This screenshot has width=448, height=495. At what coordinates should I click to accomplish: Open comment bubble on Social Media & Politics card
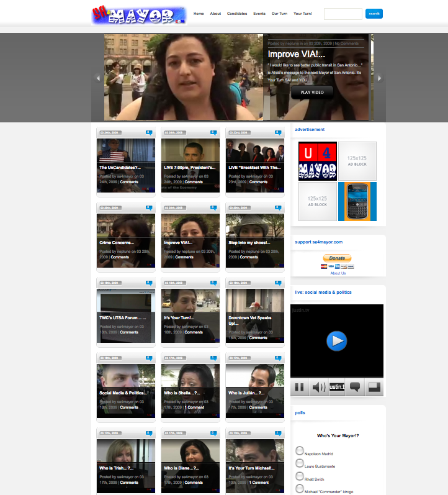coord(149,358)
